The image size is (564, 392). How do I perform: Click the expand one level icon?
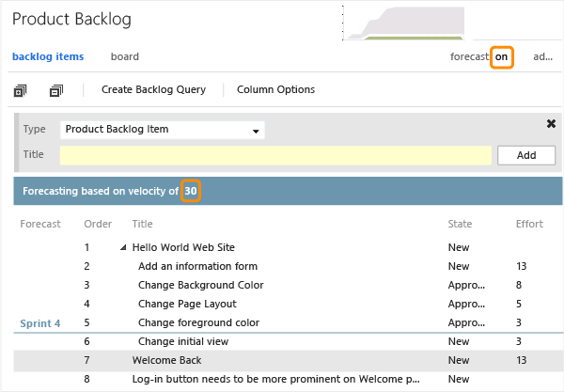(21, 90)
